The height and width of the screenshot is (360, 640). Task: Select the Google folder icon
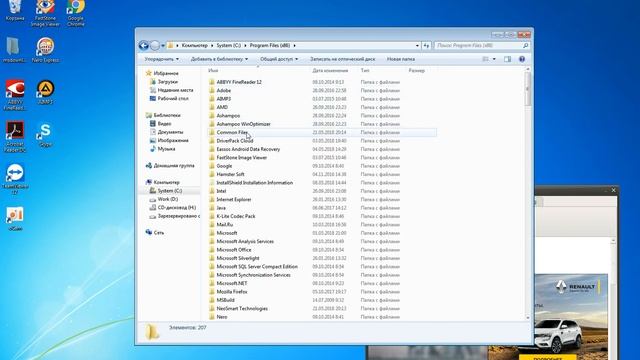coord(212,166)
